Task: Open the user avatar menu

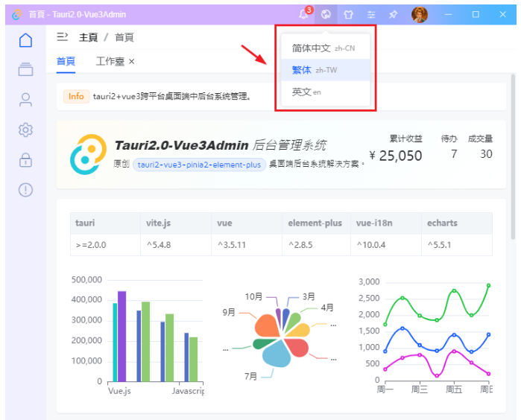Action: 420,15
